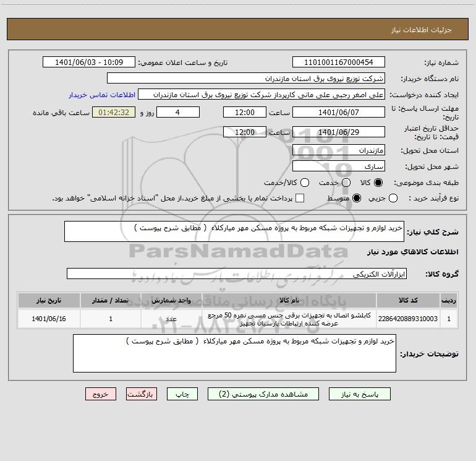Choose the متوسط purchase type radio
The image size is (476, 461).
tap(357, 198)
